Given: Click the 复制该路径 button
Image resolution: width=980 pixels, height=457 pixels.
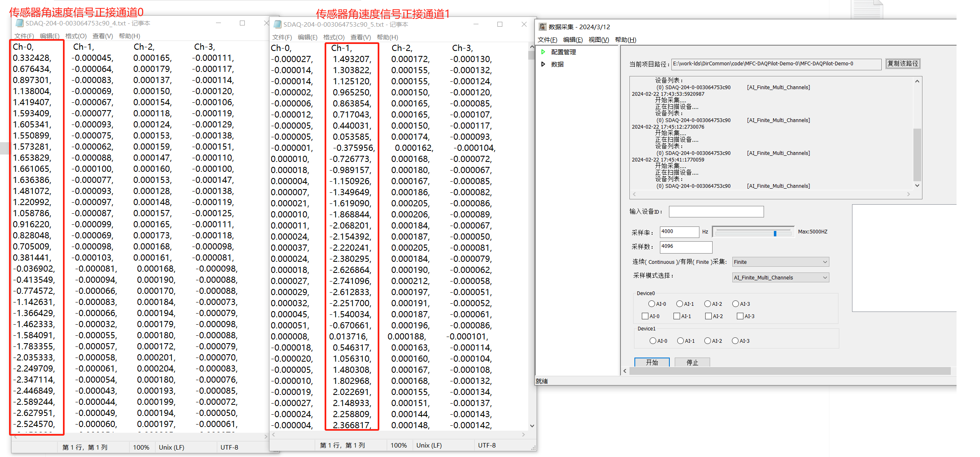Looking at the screenshot, I should point(903,64).
